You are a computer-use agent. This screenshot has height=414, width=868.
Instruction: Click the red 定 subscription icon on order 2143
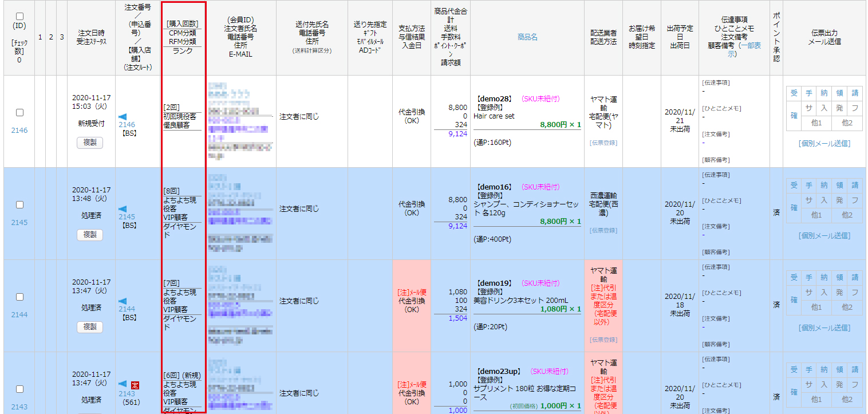pos(135,385)
